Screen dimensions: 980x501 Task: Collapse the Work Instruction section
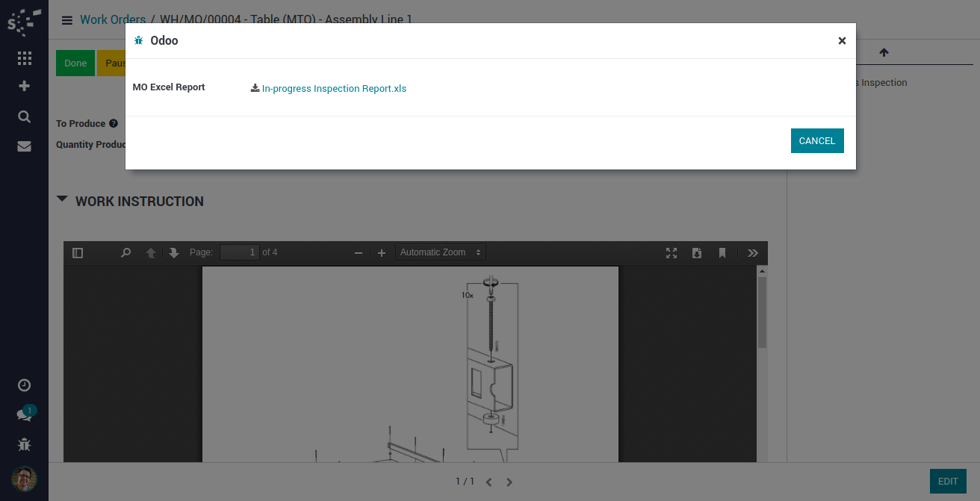pos(62,200)
